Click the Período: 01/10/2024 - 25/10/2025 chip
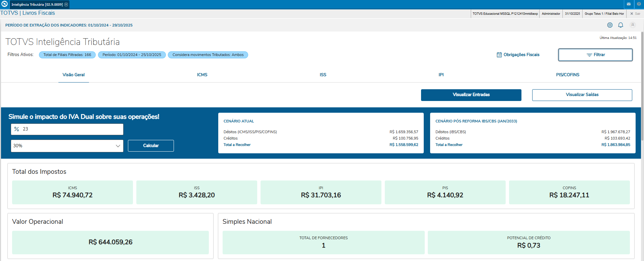The width and height of the screenshot is (644, 261). [x=132, y=55]
